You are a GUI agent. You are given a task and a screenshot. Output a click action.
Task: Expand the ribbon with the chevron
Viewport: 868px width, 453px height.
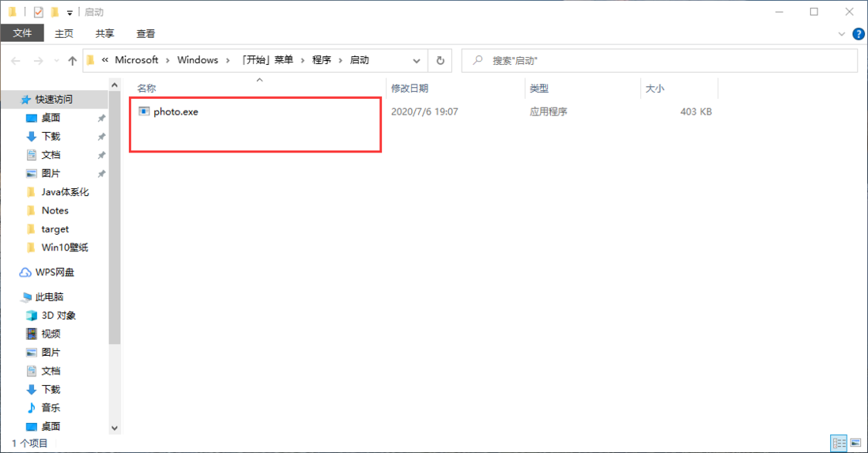(841, 34)
